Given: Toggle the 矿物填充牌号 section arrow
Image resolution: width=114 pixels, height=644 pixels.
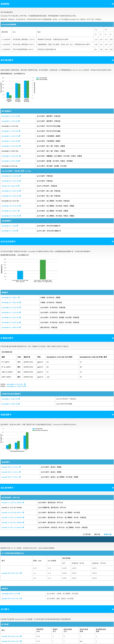Looking at the screenshot, I should pyautogui.click(x=112, y=338).
